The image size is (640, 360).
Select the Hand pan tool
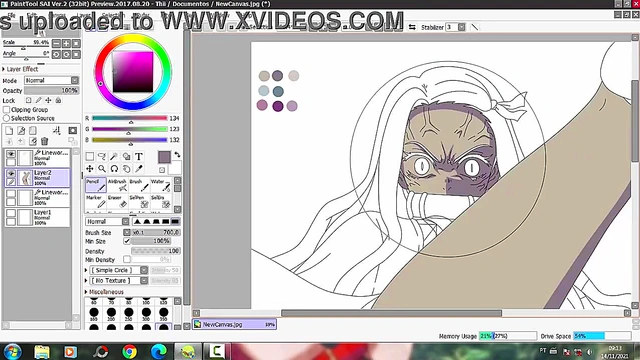pos(127,169)
